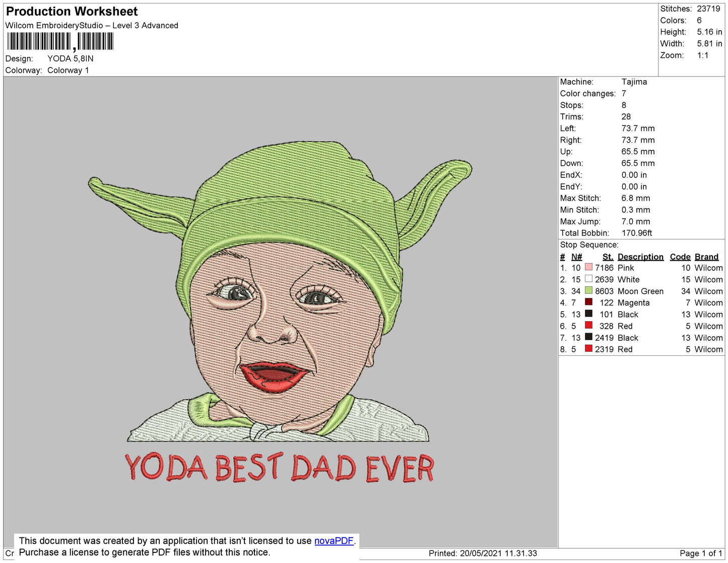
Task: Click the Total Bobbin value 170.96ft
Action: (637, 233)
